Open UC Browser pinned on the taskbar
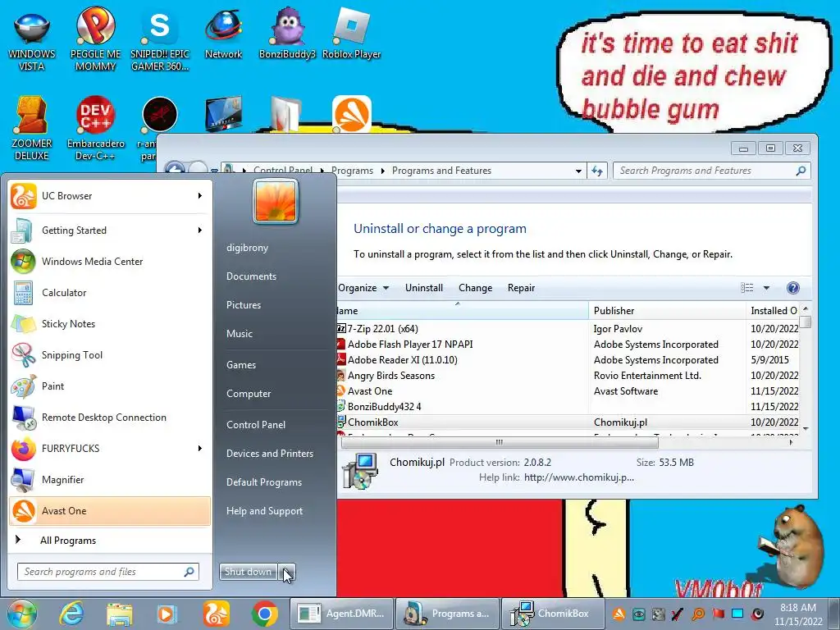Image resolution: width=840 pixels, height=630 pixels. [x=216, y=614]
